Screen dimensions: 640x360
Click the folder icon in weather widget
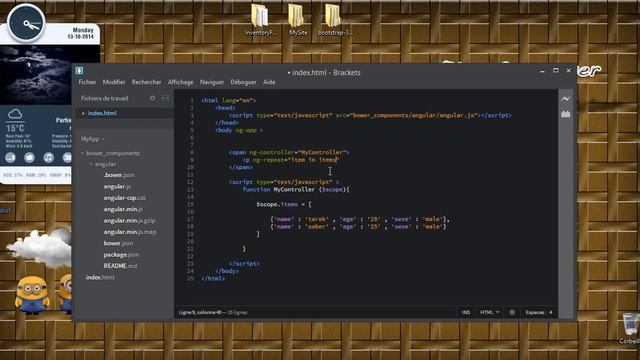pos(29,157)
